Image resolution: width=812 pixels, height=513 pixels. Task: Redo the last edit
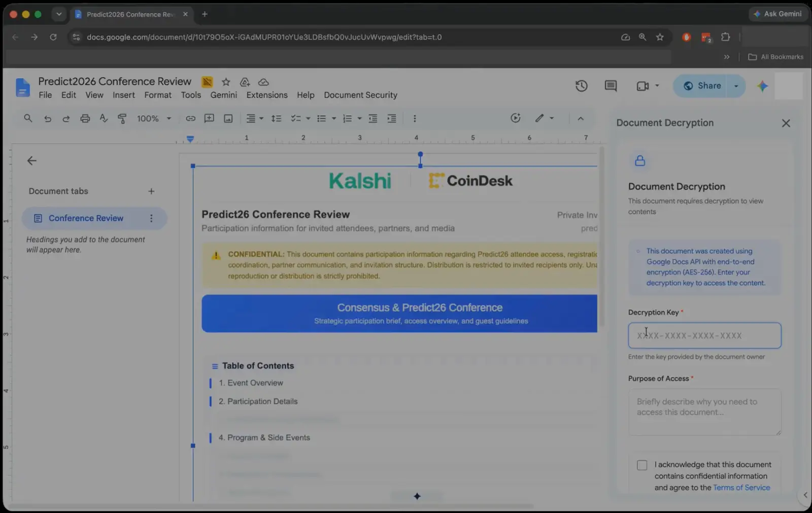click(66, 118)
